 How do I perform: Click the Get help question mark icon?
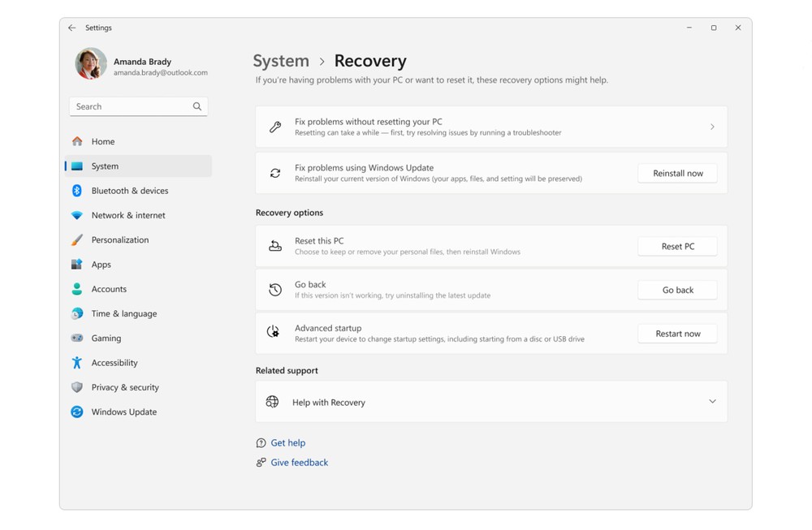[261, 443]
